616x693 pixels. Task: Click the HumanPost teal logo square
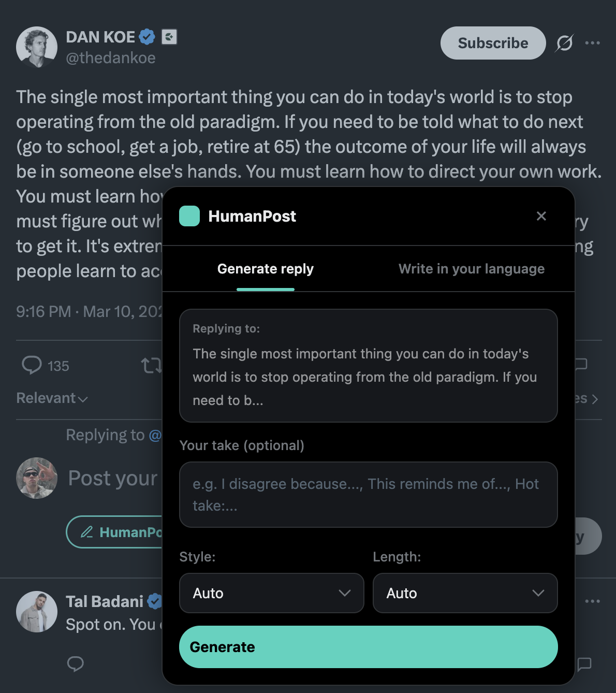click(x=189, y=216)
